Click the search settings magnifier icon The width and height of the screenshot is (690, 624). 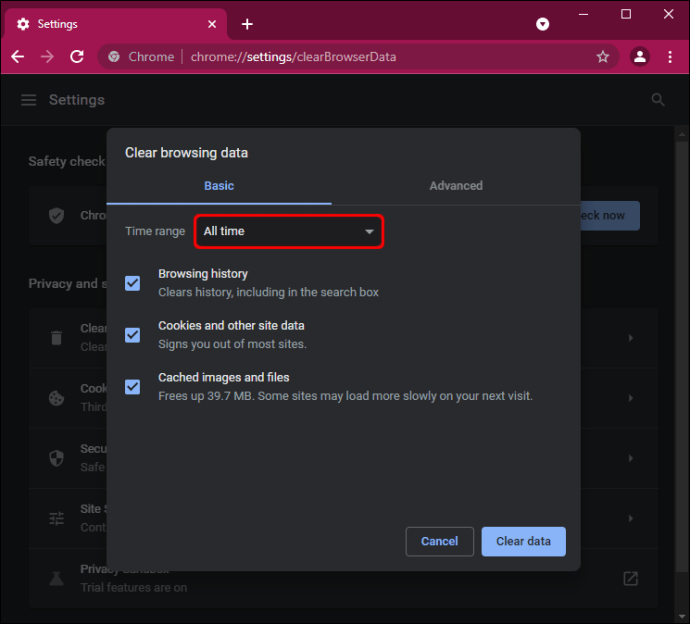pyautogui.click(x=657, y=99)
